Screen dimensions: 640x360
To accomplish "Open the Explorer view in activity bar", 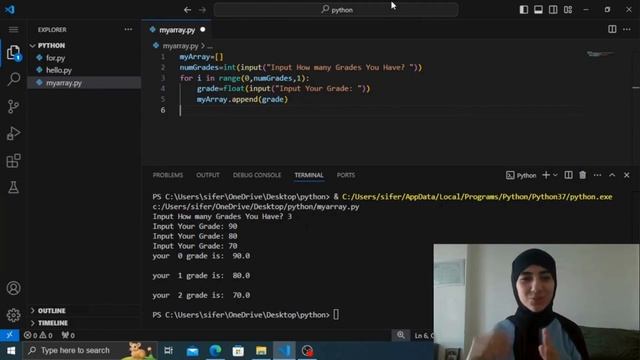I will click(13, 53).
